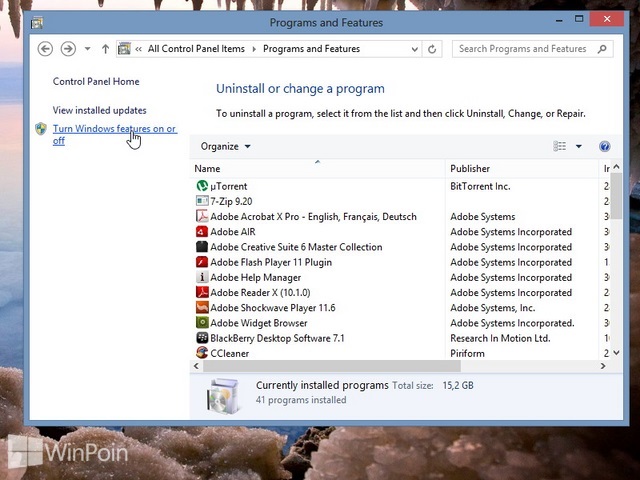This screenshot has width=640, height=480.
Task: Expand the address bar history dropdown
Action: [x=415, y=49]
